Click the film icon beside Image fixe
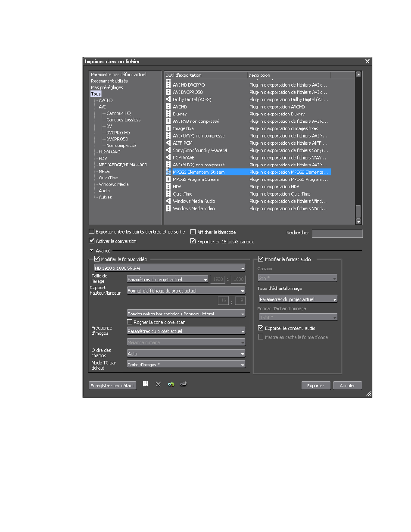This screenshot has height=532, width=411. click(x=168, y=128)
